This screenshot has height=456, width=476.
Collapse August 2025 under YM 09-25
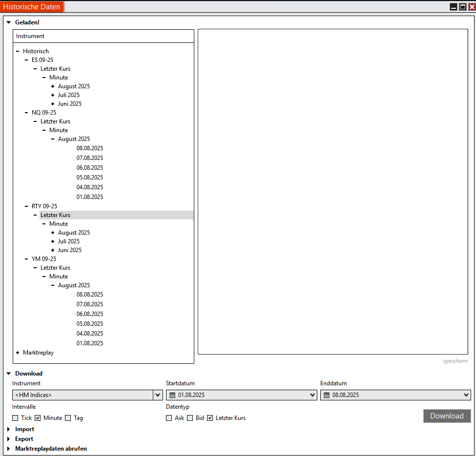(x=53, y=285)
